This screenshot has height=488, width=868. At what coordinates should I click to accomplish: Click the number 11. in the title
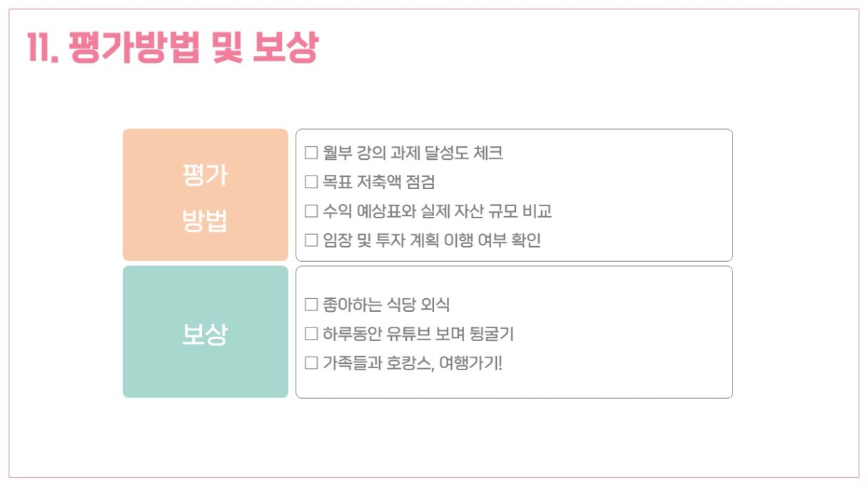click(41, 49)
